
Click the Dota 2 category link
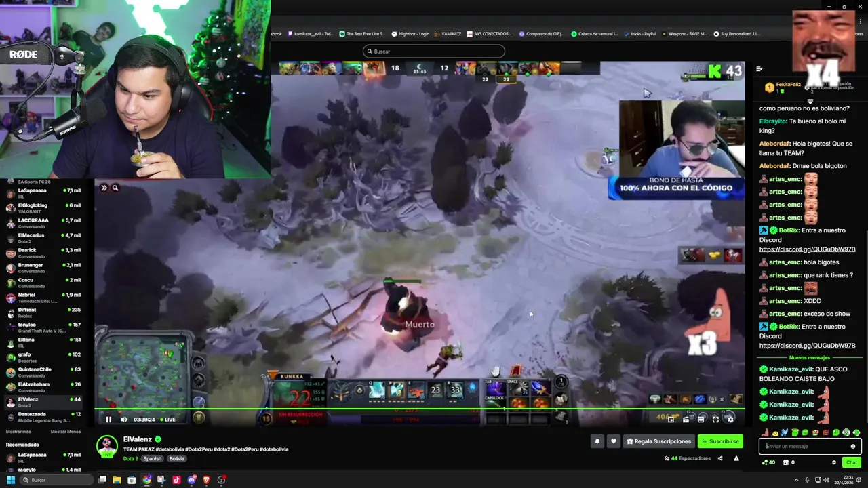[x=130, y=459]
